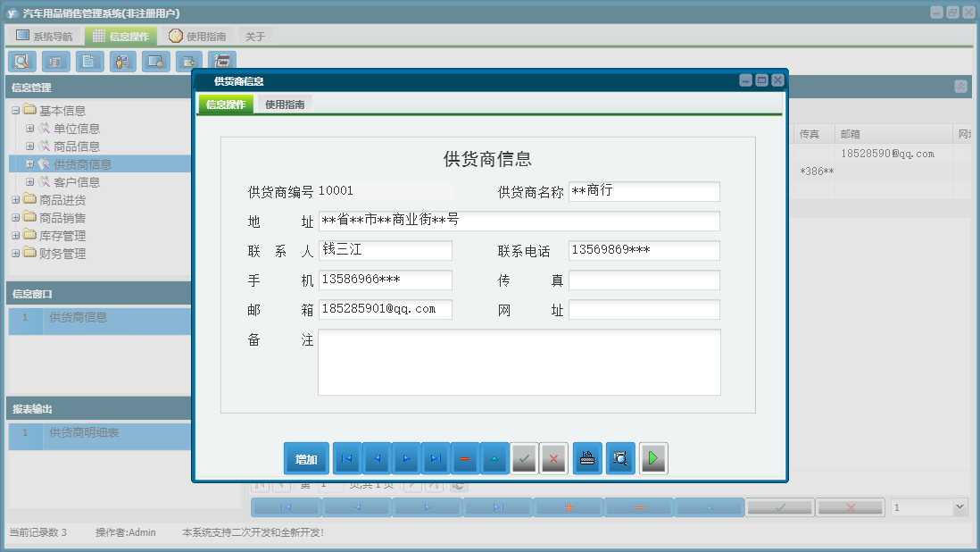Expand the 客户信息 tree node
Viewport: 980px width, 552px height.
[x=29, y=182]
